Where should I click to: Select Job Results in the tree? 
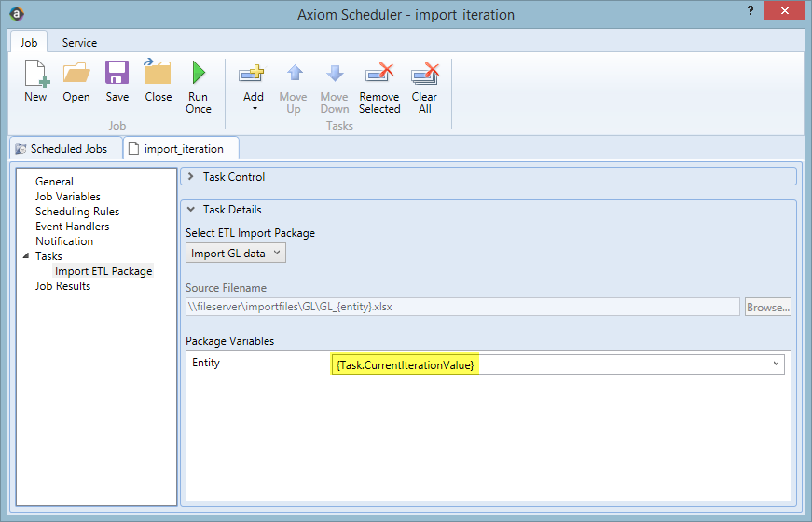click(62, 286)
